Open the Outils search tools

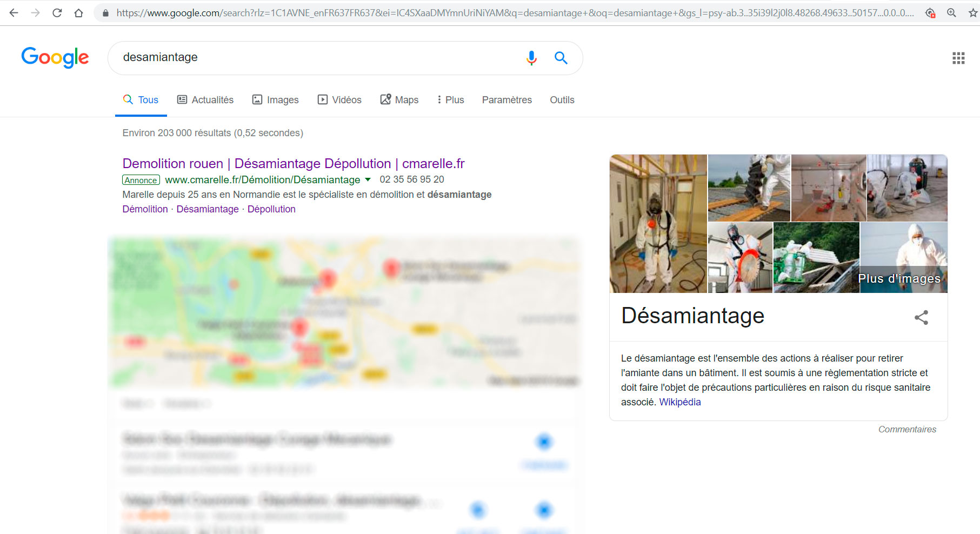(x=562, y=100)
